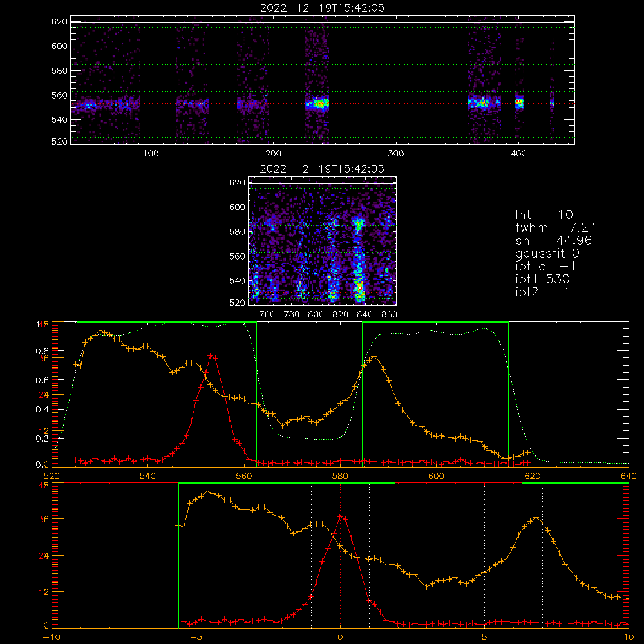
Task: Click the 'ipt2 -1' parameter text
Action: pos(542,292)
